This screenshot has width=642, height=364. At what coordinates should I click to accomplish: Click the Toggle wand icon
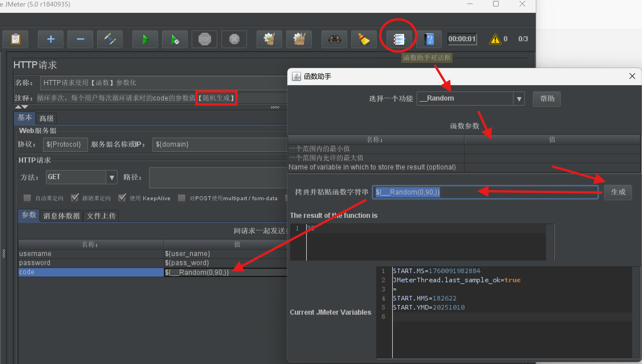click(x=110, y=39)
